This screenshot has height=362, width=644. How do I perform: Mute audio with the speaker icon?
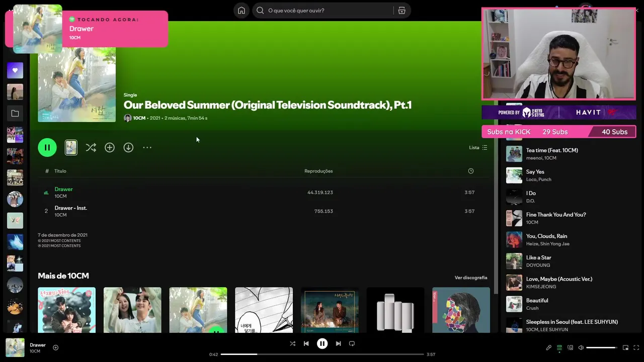[x=581, y=347]
